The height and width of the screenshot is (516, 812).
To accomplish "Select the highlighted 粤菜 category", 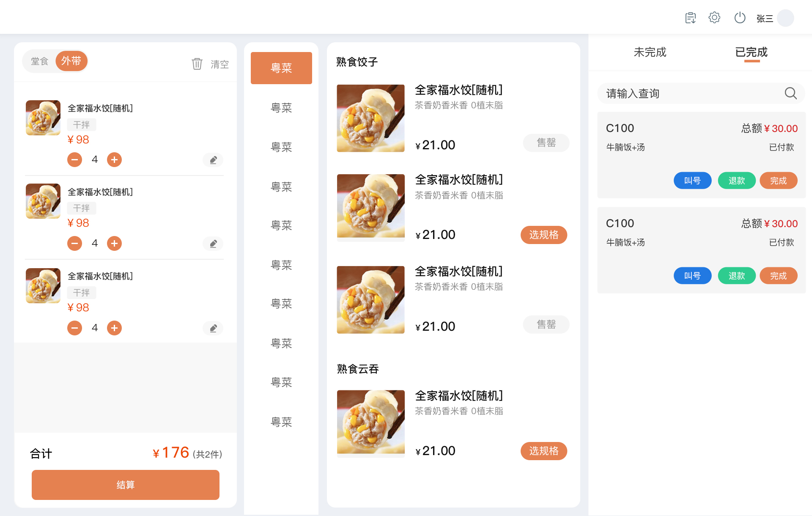I will [281, 68].
